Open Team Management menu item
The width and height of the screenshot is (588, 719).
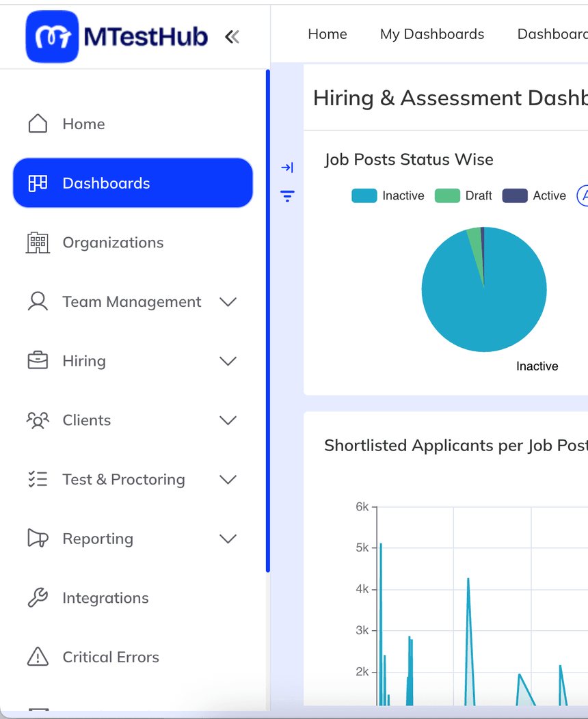133,301
